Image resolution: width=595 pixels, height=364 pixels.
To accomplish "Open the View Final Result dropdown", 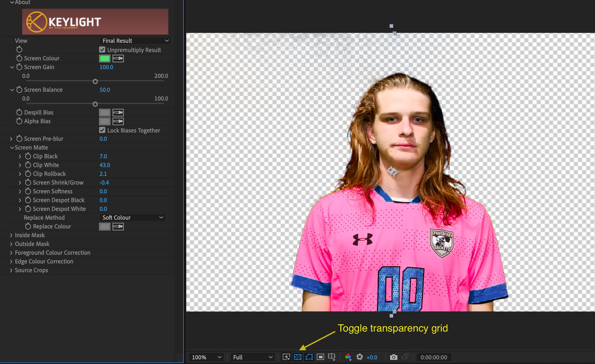I will click(x=135, y=41).
